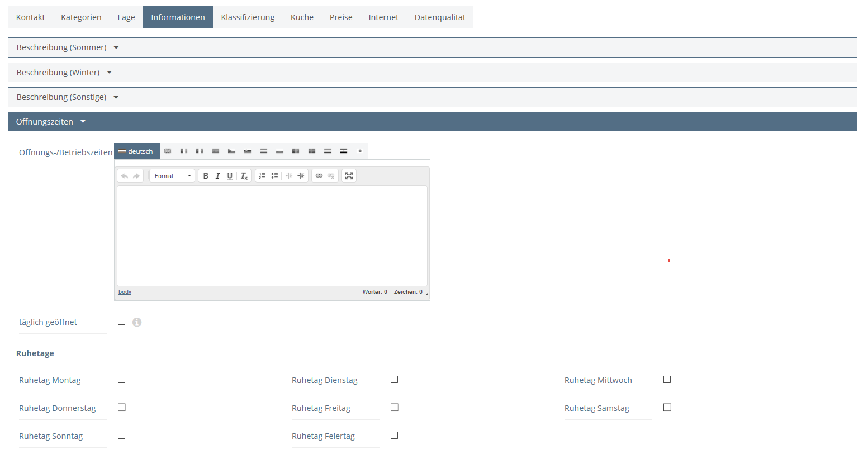
Task: Insert a hyperlink with the link icon
Action: (x=319, y=176)
